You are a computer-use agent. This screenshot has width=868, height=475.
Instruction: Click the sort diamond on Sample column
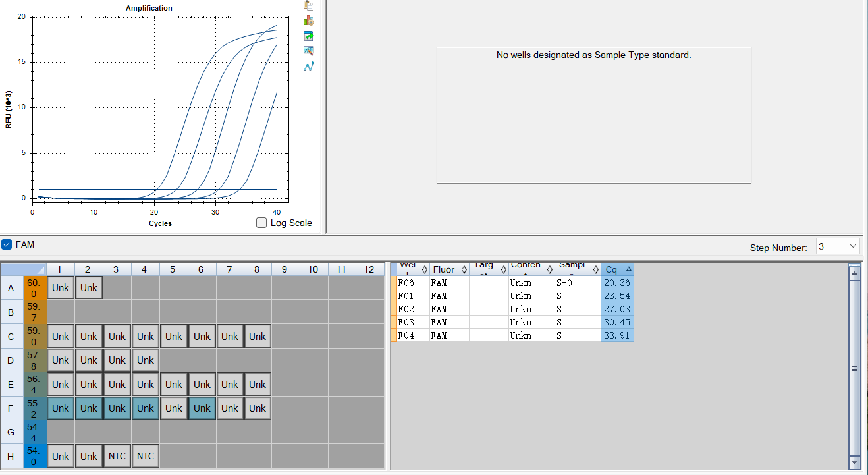pyautogui.click(x=595, y=269)
